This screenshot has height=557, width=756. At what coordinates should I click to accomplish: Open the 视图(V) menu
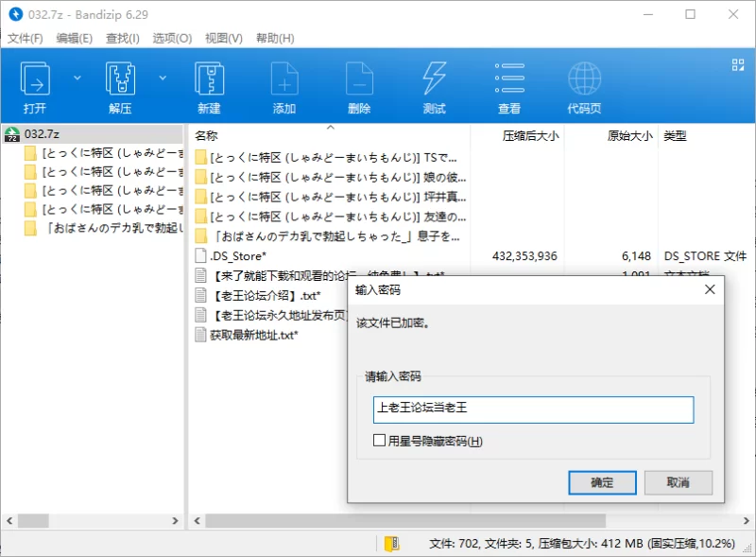224,38
